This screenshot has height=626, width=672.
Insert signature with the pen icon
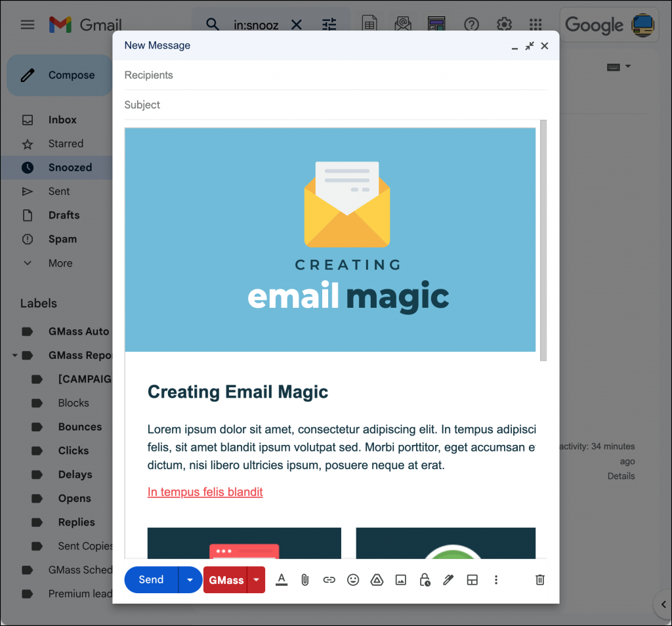pos(448,580)
